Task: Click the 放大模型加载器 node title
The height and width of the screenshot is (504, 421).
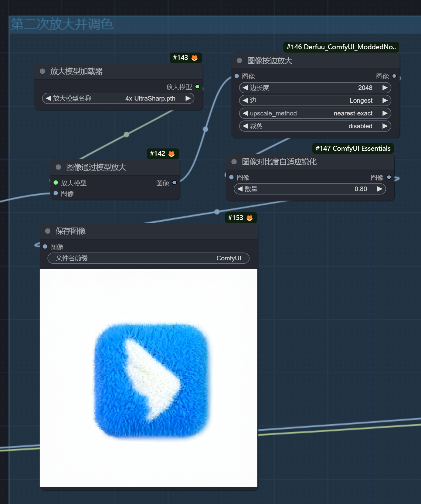Action: pos(76,71)
